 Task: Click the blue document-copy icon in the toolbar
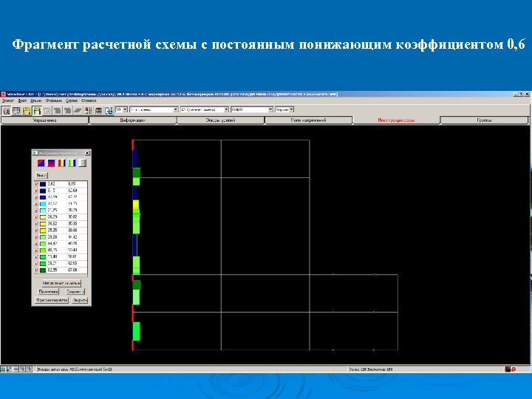[x=109, y=110]
